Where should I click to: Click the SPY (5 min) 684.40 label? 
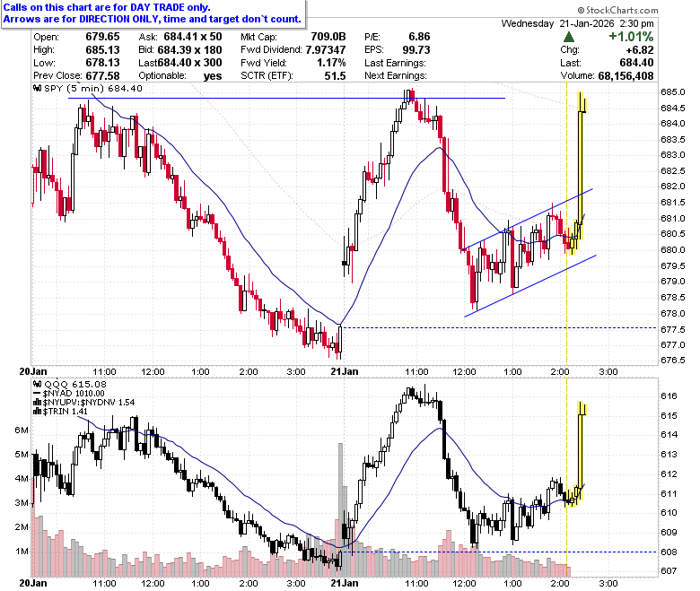(x=92, y=88)
